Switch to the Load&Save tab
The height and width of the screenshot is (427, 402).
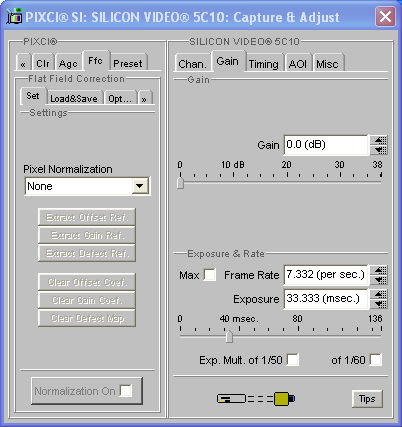74,98
